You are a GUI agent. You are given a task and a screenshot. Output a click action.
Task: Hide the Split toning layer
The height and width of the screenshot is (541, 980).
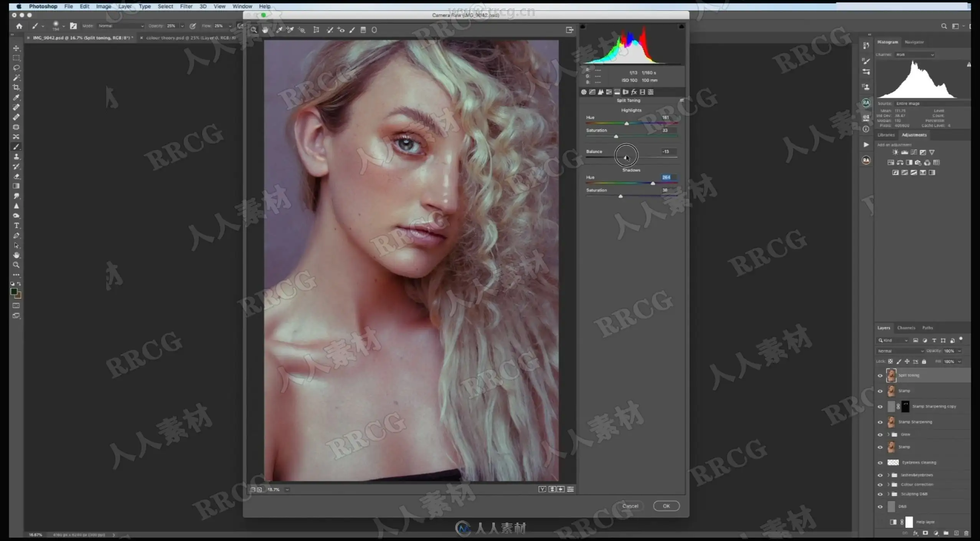click(880, 376)
